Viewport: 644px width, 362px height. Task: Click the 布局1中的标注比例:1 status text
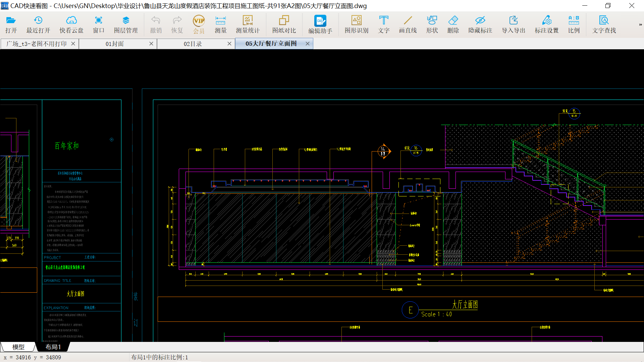click(x=160, y=357)
